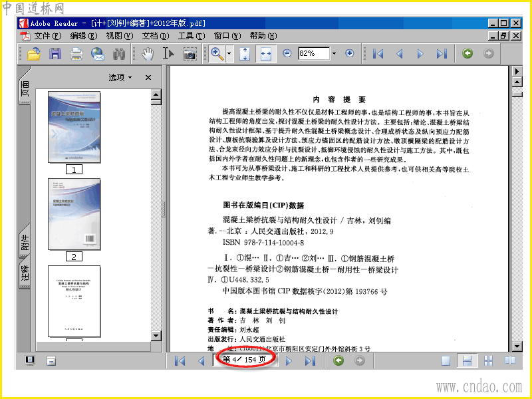Screen dimensions: 532x399
Task: Save a copy with floppy disk icon
Action: 55,54
